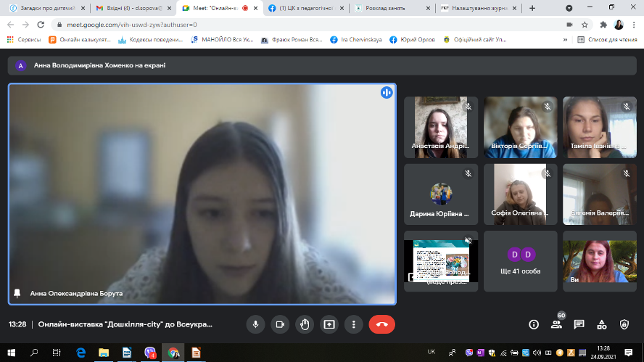This screenshot has height=362, width=644.
Task: Open Task View on the taskbar
Action: (57, 353)
